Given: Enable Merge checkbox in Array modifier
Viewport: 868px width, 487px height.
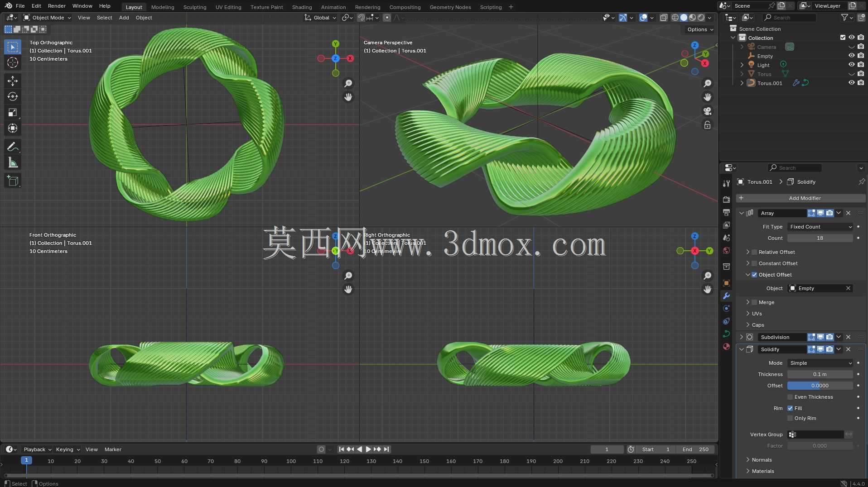Looking at the screenshot, I should (x=754, y=302).
